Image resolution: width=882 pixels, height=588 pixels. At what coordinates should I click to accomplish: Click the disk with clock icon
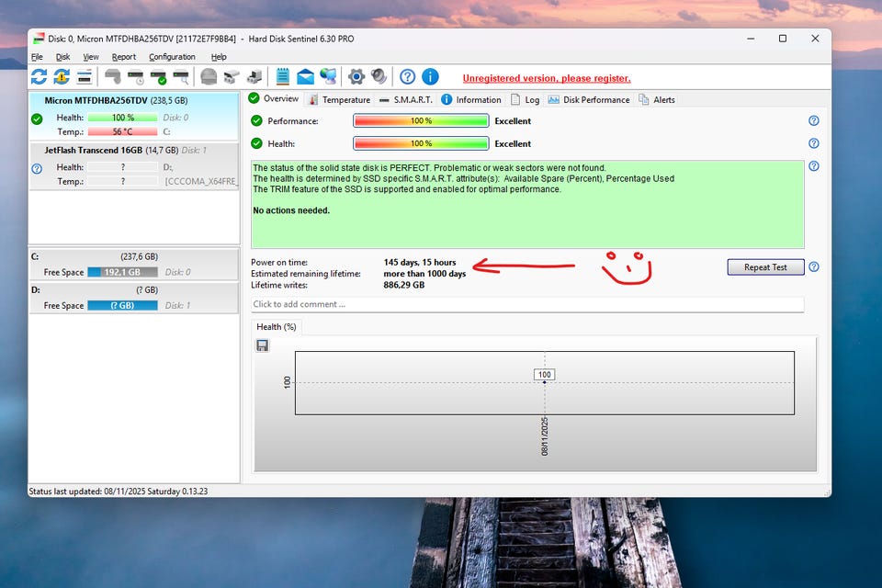136,76
